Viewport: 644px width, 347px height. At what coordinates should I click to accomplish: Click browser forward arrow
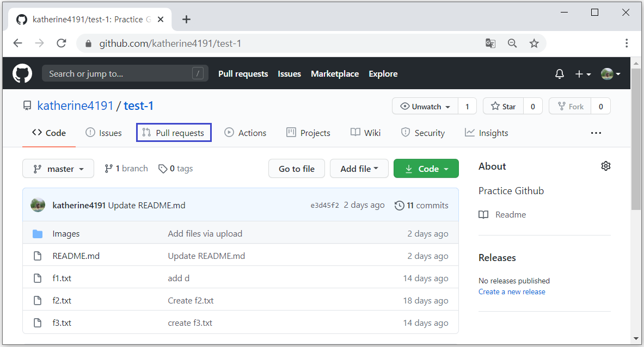39,43
